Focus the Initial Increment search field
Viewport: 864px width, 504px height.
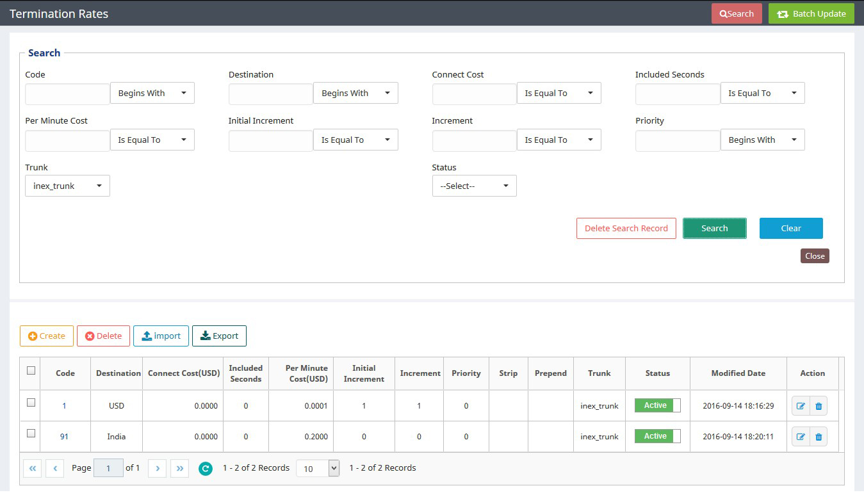click(x=271, y=140)
